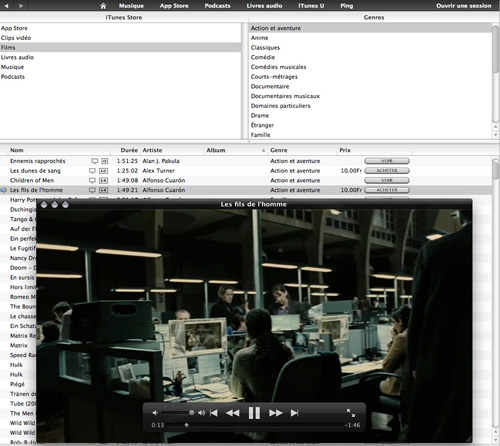Select Musique in the iTunes Store list
500x446 pixels.
[120, 67]
